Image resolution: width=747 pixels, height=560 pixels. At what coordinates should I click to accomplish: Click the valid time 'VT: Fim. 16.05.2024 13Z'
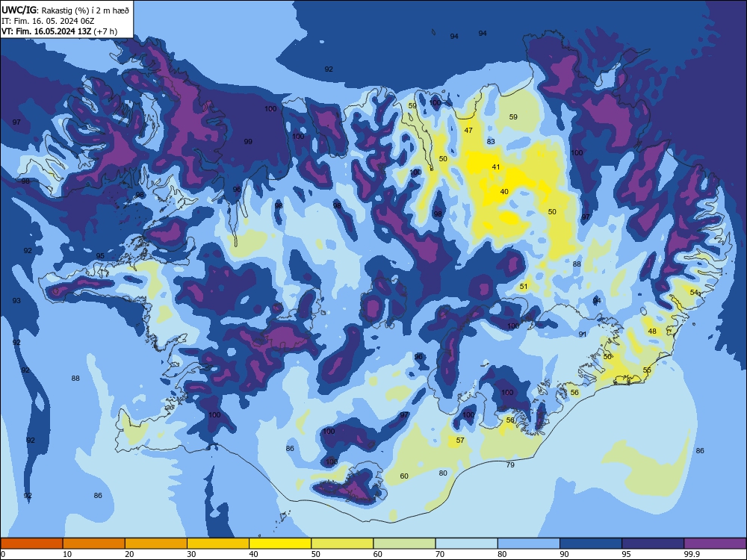46,31
